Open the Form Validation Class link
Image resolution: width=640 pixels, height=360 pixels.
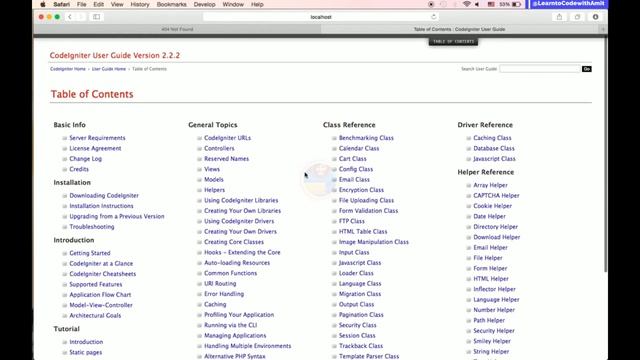[368, 211]
